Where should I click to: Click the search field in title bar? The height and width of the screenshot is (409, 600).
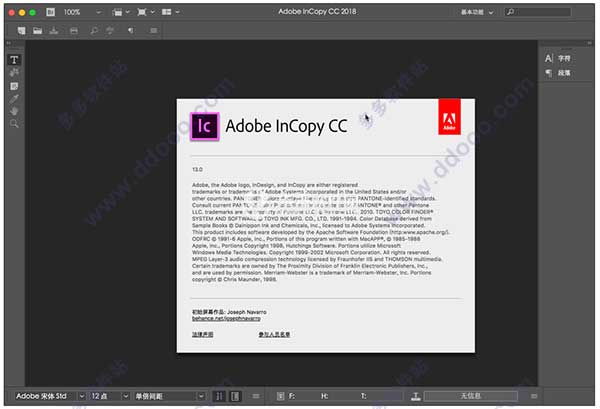[x=538, y=12]
